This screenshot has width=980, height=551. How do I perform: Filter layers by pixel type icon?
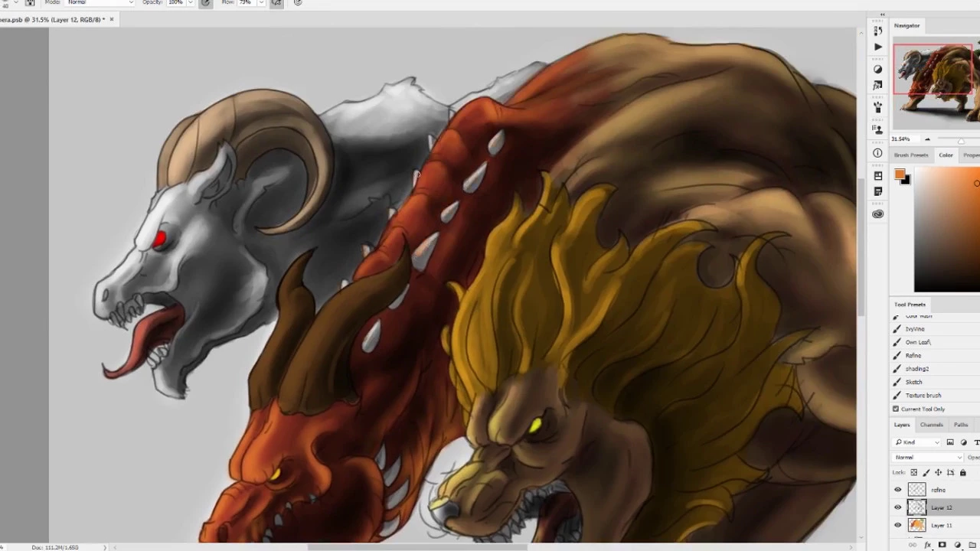(x=950, y=442)
